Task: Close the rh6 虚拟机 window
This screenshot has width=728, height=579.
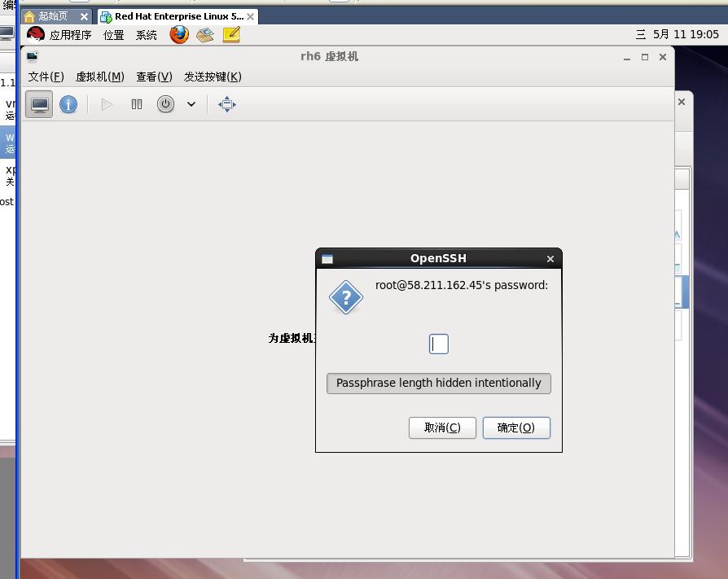Action: (x=663, y=57)
